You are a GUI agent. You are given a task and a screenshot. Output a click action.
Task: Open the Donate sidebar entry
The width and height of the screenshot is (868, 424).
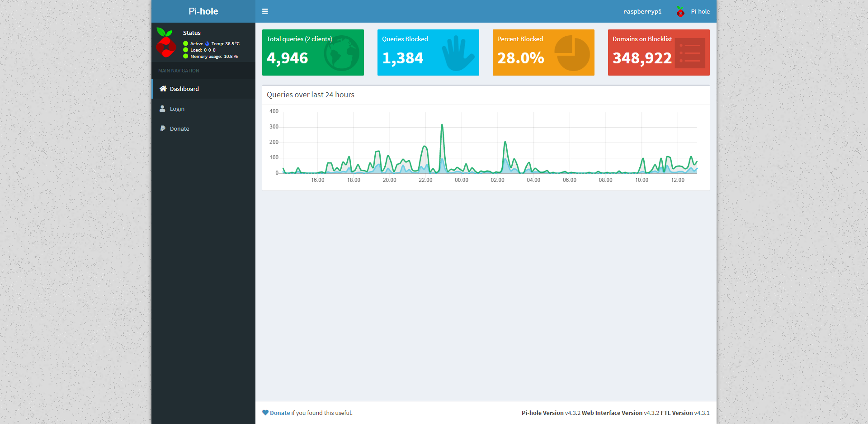pos(203,129)
